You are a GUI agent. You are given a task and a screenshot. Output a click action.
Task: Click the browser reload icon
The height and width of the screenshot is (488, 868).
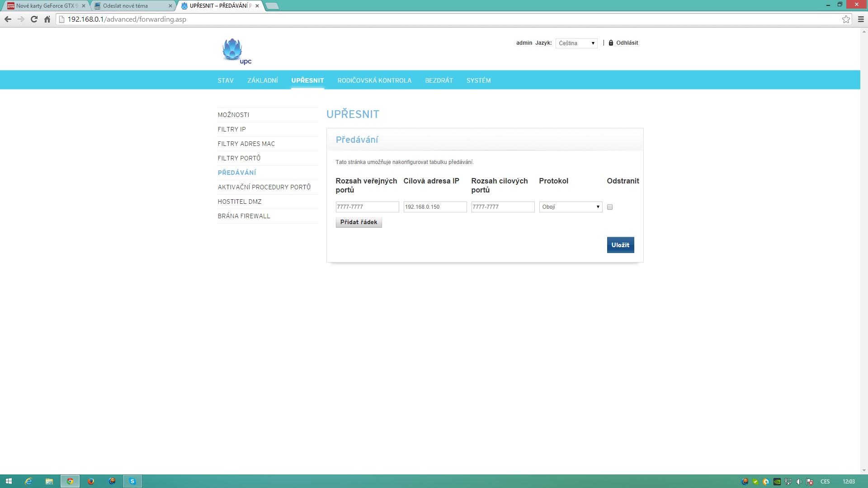[x=34, y=19]
